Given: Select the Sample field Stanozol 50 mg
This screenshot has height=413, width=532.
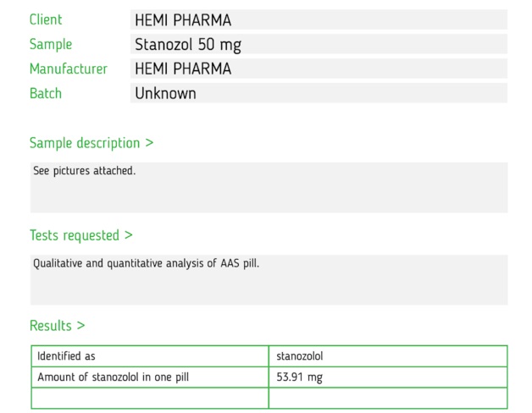Looking at the screenshot, I should point(319,44).
